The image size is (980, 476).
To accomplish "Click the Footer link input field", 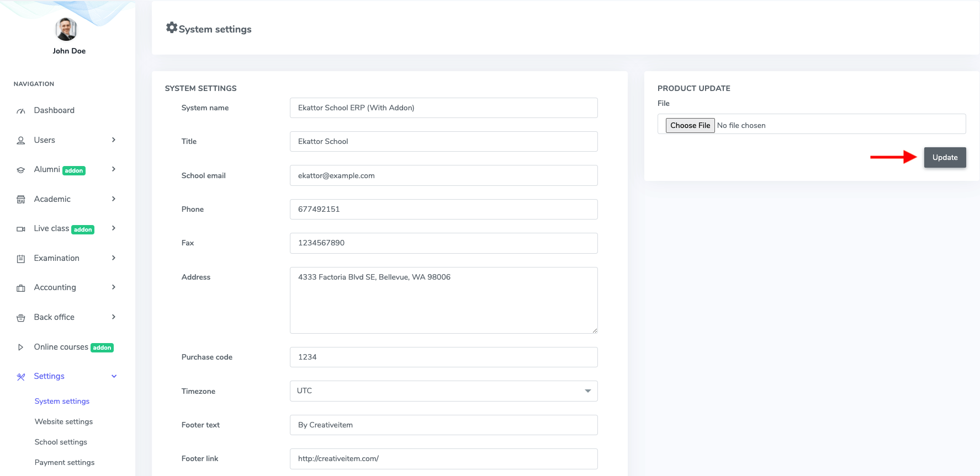I will [443, 459].
